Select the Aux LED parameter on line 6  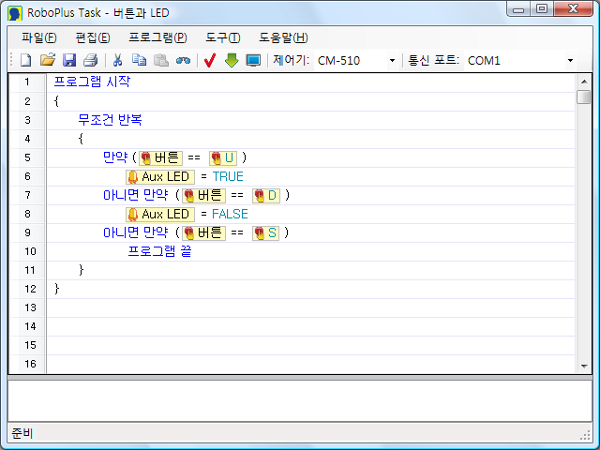pyautogui.click(x=159, y=176)
